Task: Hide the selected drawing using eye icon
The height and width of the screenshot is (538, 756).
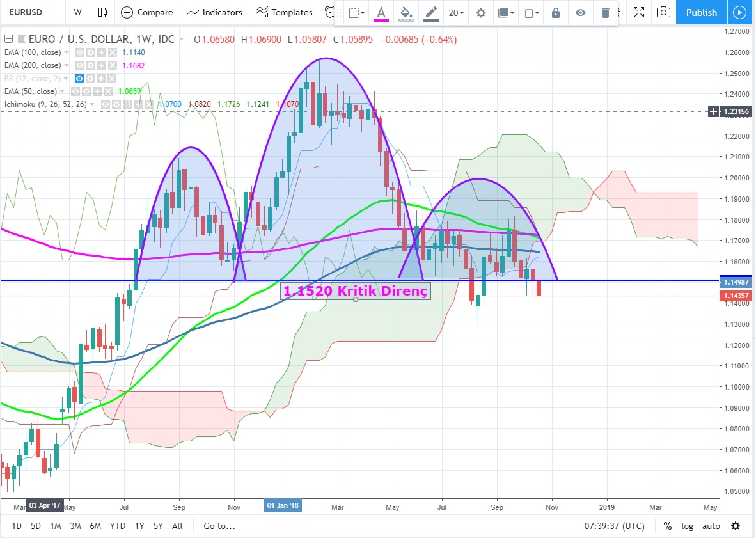Action: tap(580, 13)
